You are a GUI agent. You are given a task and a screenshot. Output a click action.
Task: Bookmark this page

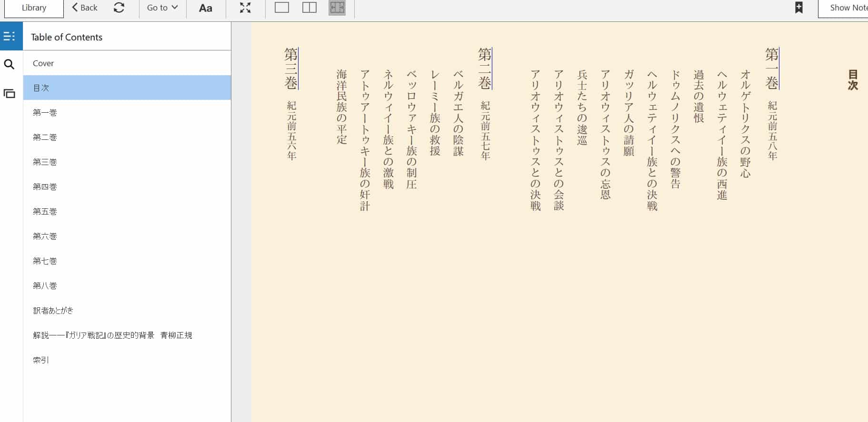point(799,8)
